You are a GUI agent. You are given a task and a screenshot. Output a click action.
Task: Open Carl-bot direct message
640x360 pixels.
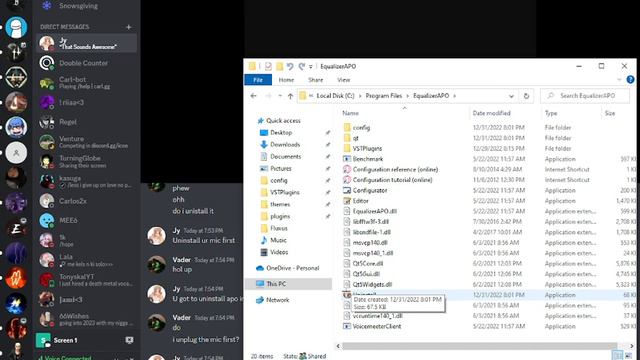pyautogui.click(x=87, y=83)
